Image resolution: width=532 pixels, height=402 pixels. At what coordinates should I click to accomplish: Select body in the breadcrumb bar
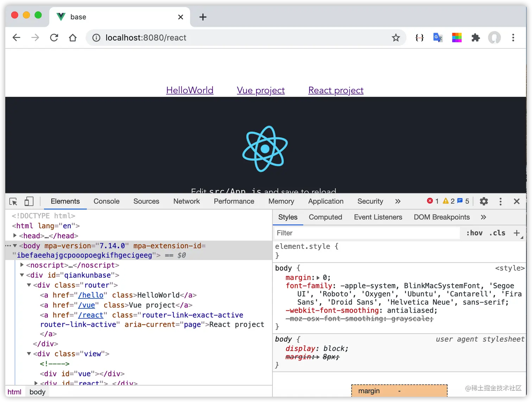[x=37, y=392]
